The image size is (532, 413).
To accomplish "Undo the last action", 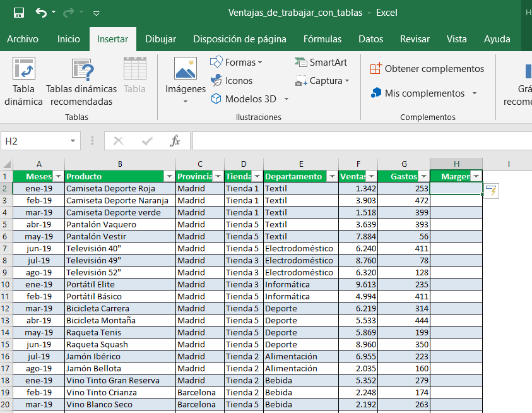I will pos(41,13).
